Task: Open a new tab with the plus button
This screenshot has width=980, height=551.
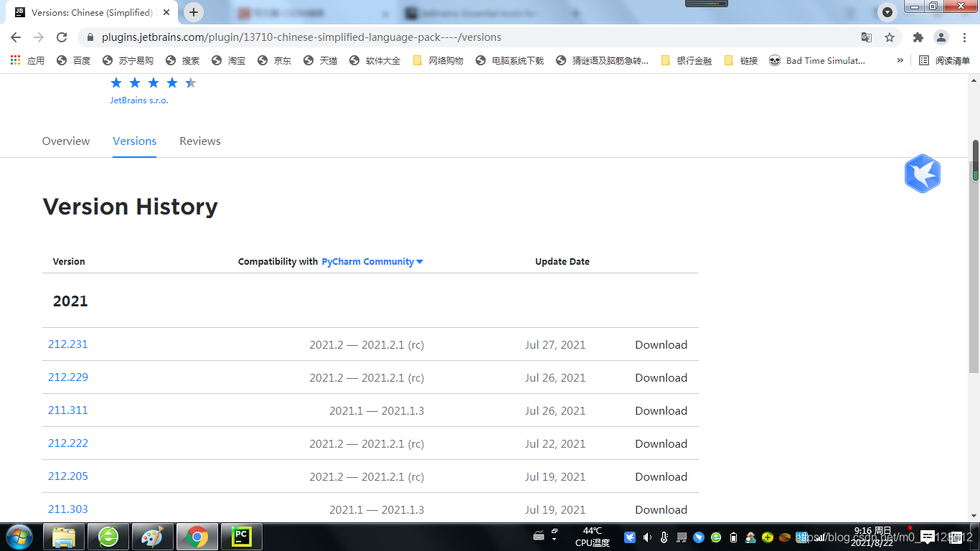Action: pyautogui.click(x=194, y=12)
